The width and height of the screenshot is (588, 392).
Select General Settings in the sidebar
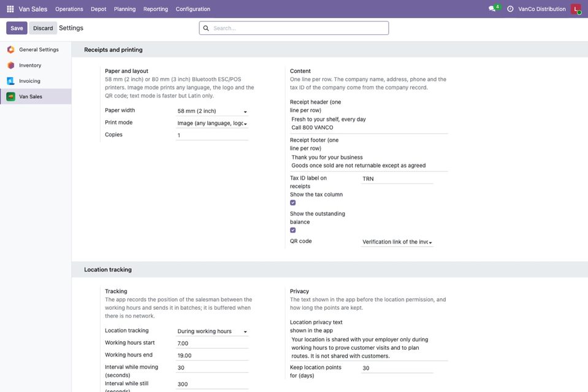click(x=36, y=50)
